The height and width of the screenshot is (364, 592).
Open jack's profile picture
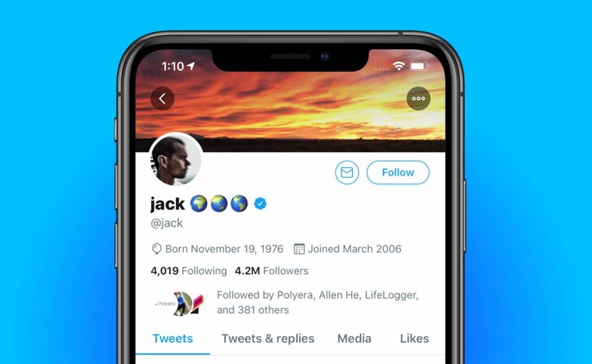click(176, 160)
